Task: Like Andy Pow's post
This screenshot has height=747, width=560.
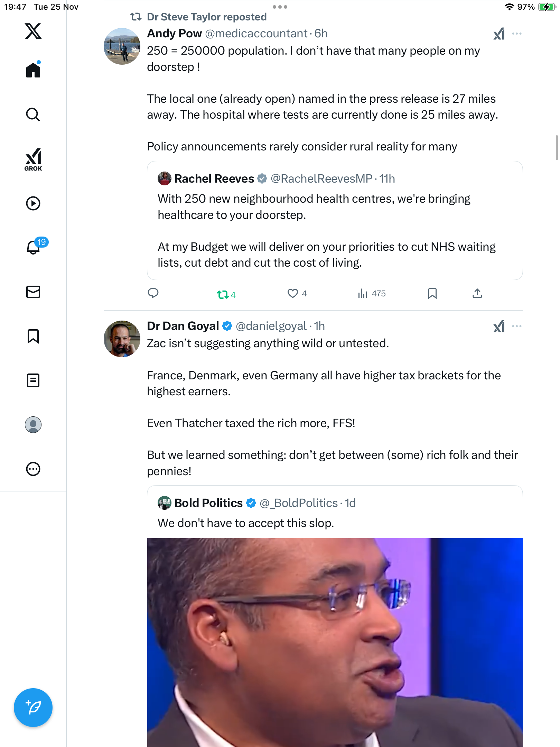Action: [x=293, y=294]
